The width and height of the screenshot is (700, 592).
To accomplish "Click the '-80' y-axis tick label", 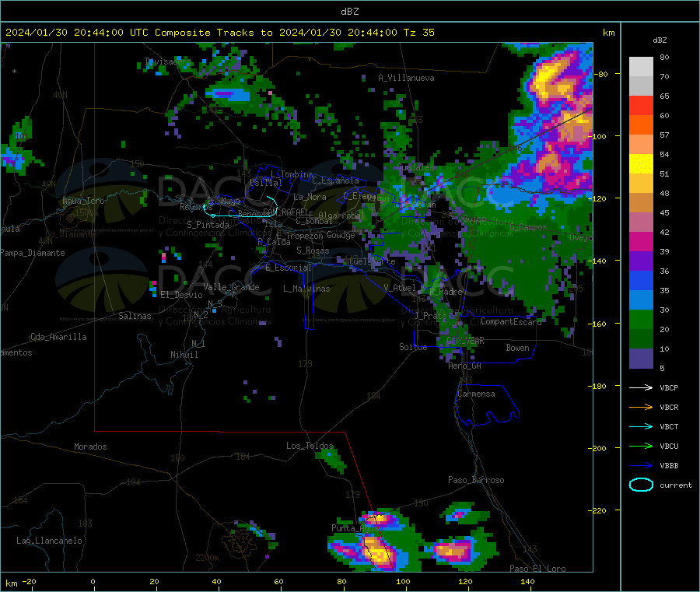I will click(x=601, y=74).
